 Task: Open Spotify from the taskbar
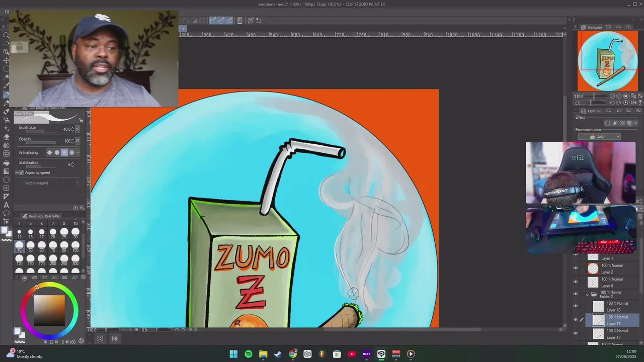click(249, 354)
